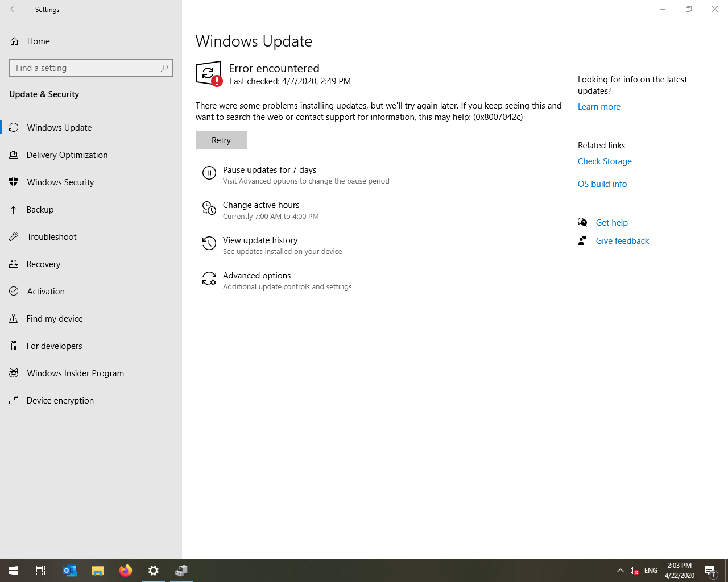Click the Settings gear taskbar icon
Image resolution: width=728 pixels, height=582 pixels.
pos(154,571)
